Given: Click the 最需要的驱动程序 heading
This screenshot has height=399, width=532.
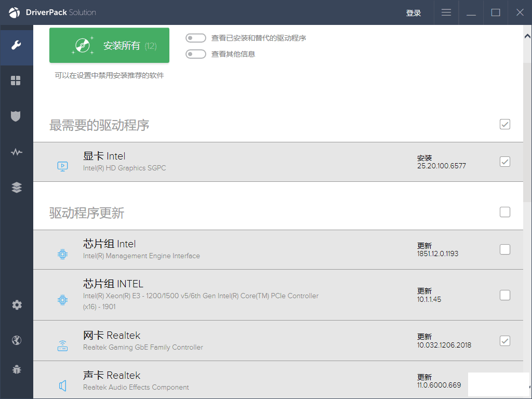Looking at the screenshot, I should 99,125.
